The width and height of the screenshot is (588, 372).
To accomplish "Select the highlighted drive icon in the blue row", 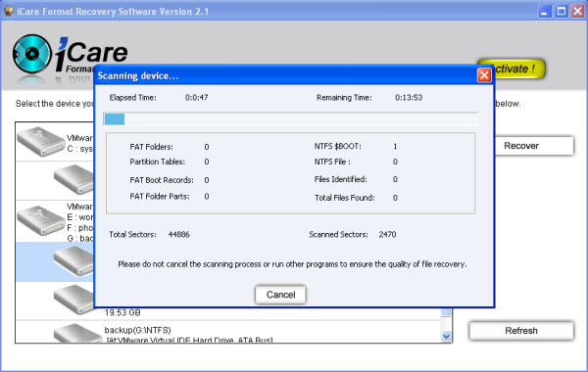I will [73, 260].
